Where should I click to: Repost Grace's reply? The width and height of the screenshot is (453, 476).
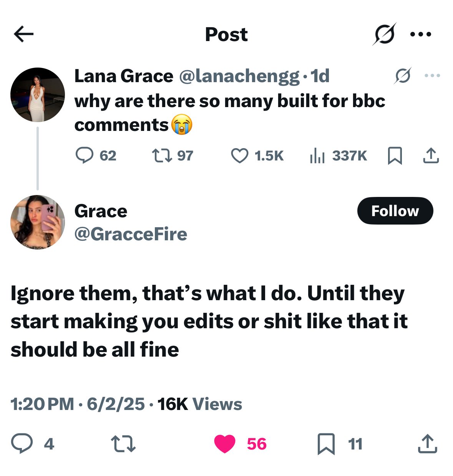pyautogui.click(x=123, y=444)
